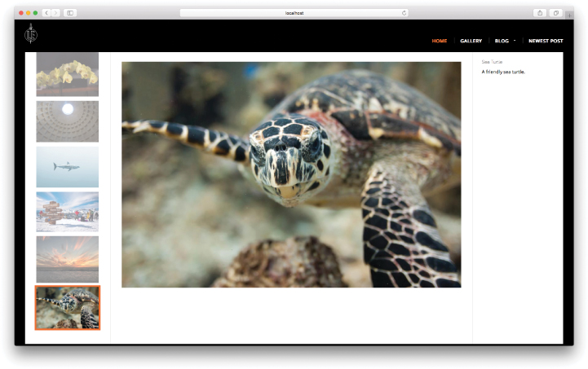Open the Gallery nav item
588x369 pixels.
pyautogui.click(x=471, y=41)
